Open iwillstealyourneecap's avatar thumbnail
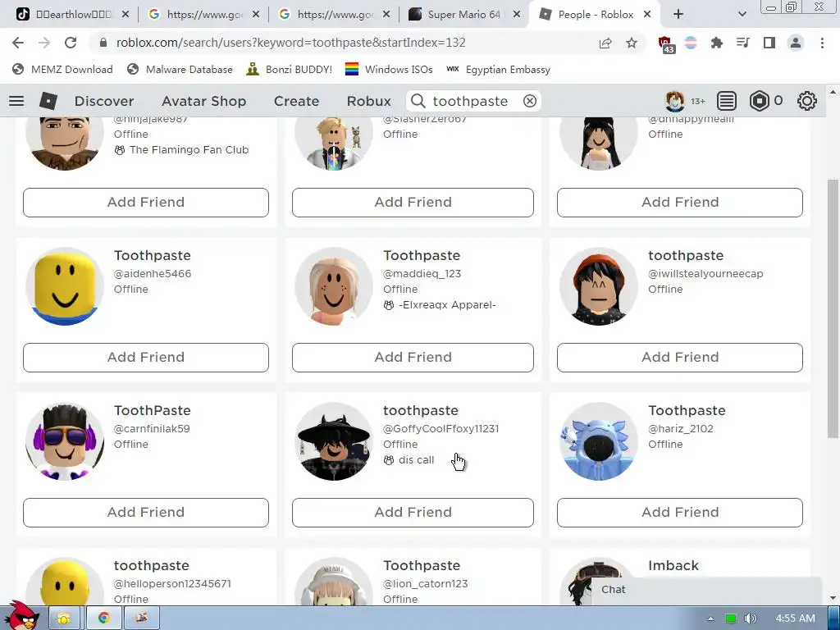The image size is (840, 630). (599, 286)
